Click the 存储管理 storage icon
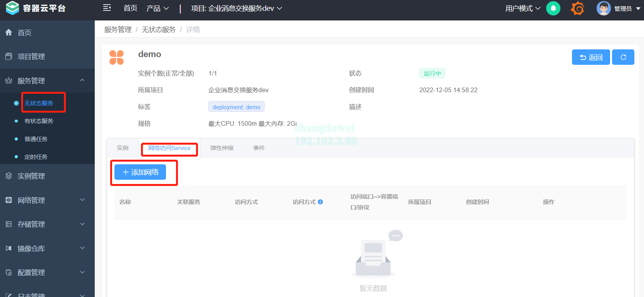Image resolution: width=644 pixels, height=297 pixels. [8, 224]
